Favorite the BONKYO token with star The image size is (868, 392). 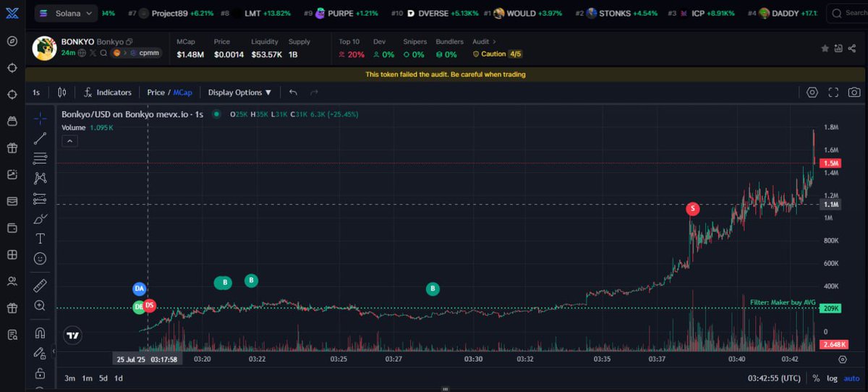pyautogui.click(x=825, y=48)
